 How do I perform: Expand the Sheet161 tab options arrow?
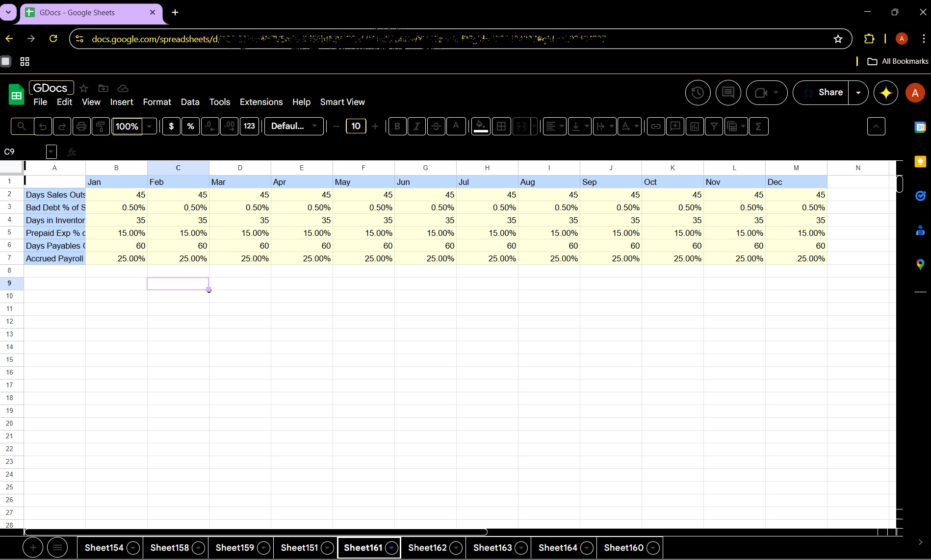(x=391, y=548)
